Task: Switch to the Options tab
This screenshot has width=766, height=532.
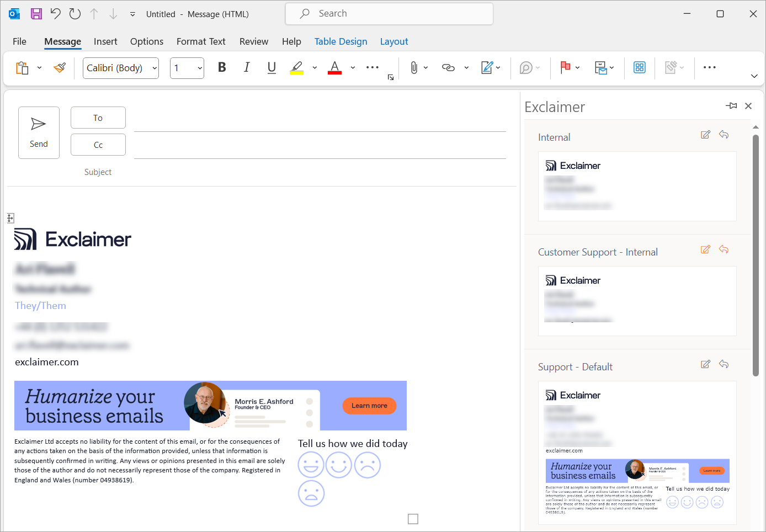Action: click(147, 41)
